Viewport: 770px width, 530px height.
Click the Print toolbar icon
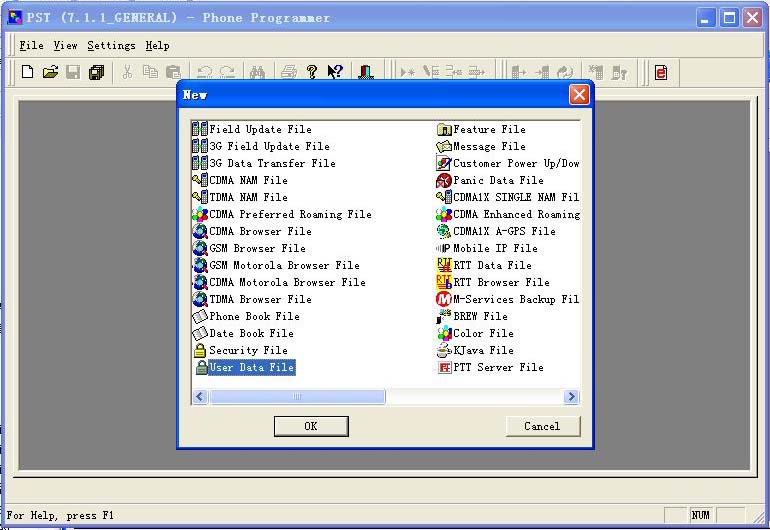(x=289, y=72)
